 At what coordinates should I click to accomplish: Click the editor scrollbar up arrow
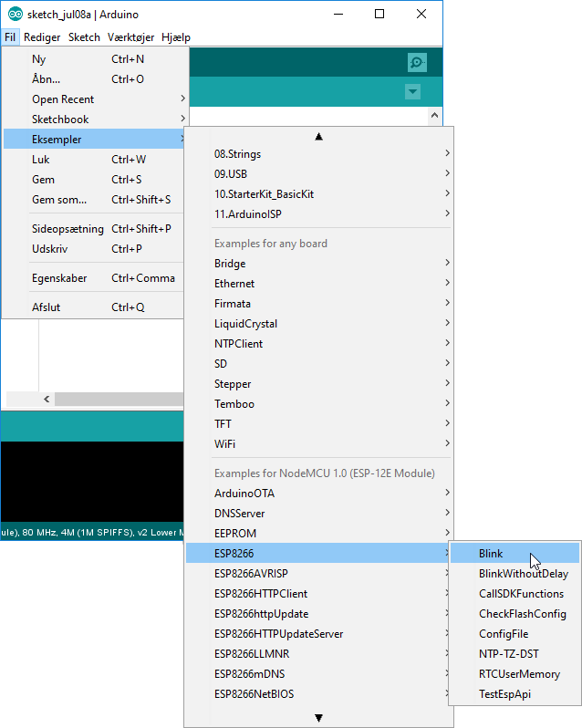tap(435, 117)
